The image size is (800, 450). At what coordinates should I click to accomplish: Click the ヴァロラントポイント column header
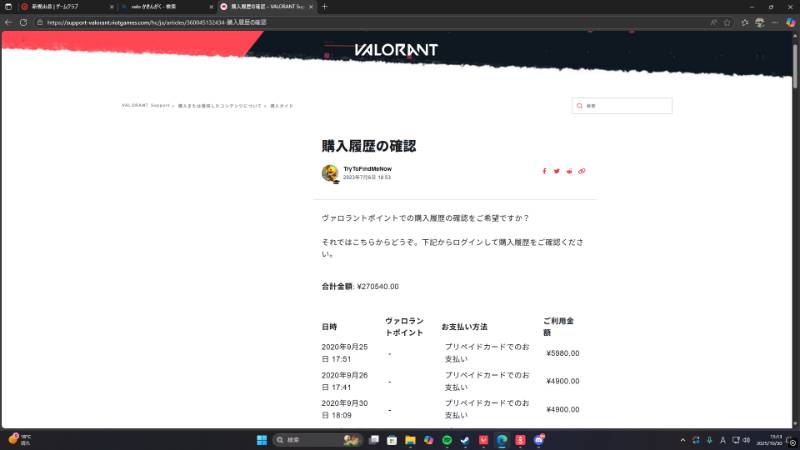(404, 327)
